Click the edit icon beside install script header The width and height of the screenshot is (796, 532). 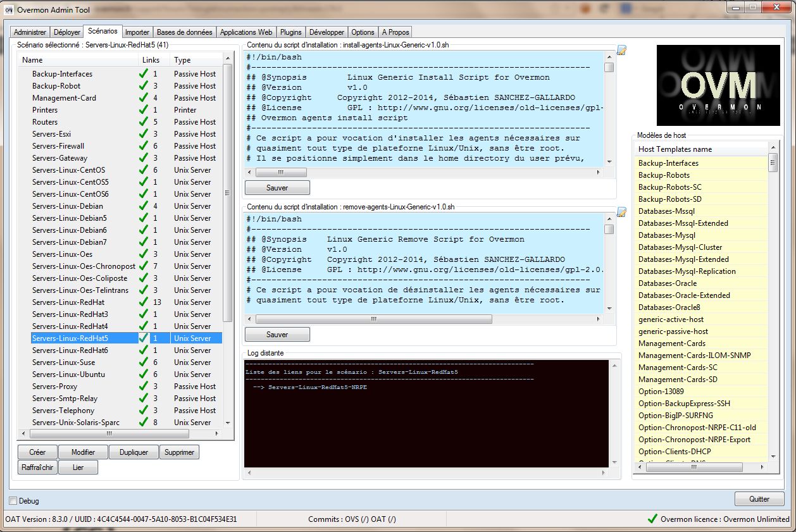[621, 51]
